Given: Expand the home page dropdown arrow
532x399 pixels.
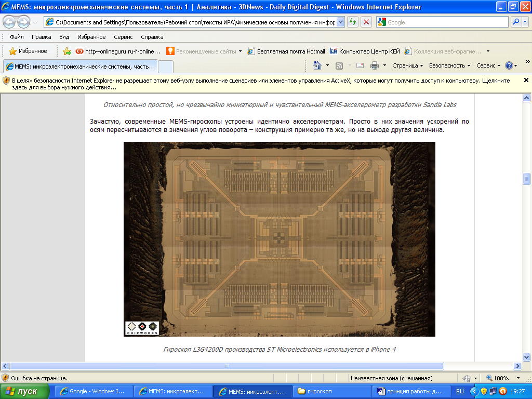Looking at the screenshot, I should click(327, 65).
